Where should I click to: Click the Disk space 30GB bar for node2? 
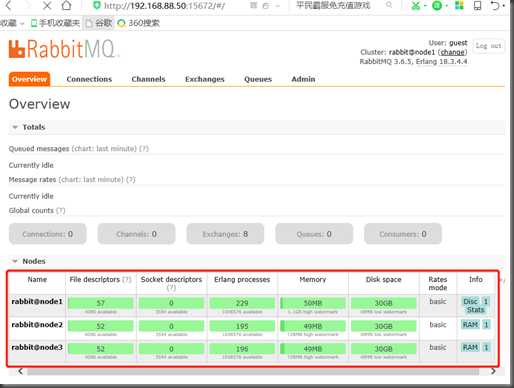(x=384, y=326)
